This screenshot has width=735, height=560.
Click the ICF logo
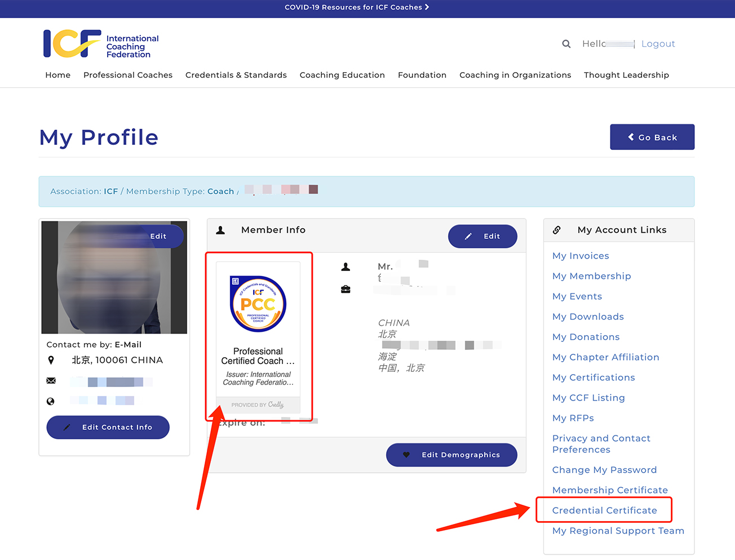click(x=101, y=44)
